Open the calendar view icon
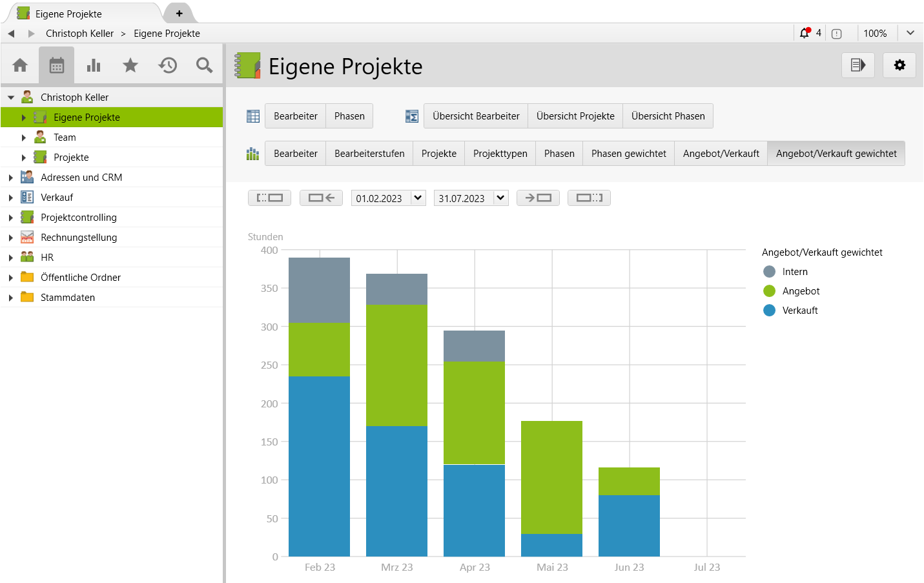This screenshot has height=583, width=924. (57, 65)
